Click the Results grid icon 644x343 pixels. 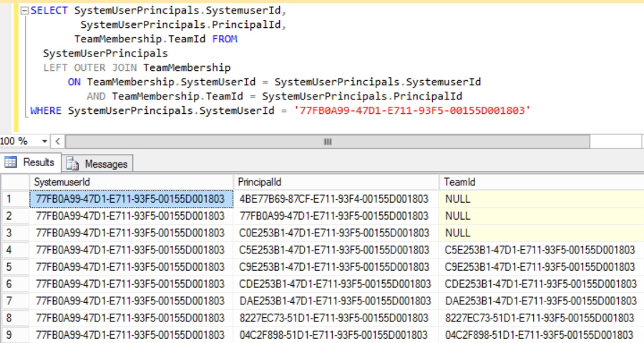11,163
